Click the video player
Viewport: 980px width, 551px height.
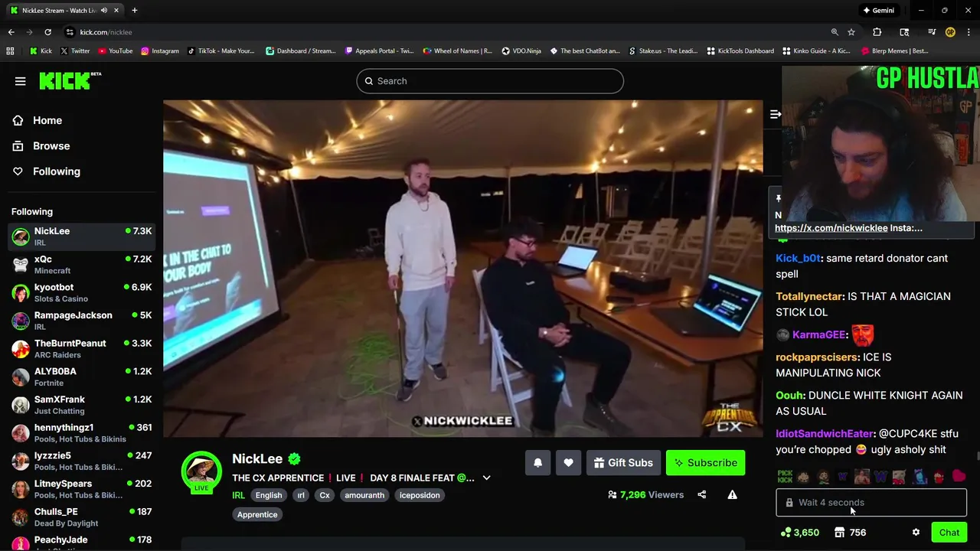tap(462, 269)
